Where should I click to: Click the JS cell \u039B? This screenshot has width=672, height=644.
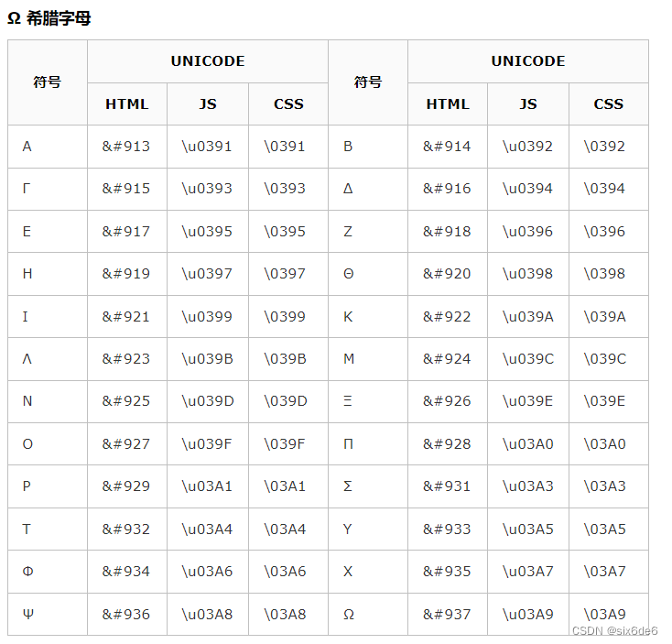[x=208, y=359]
